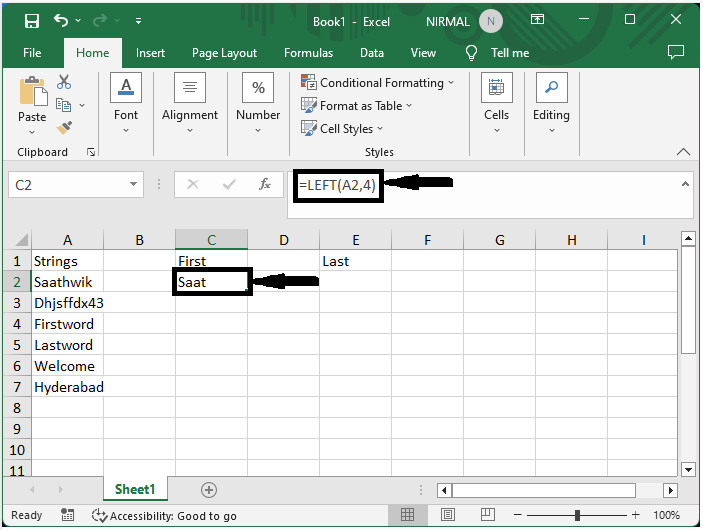This screenshot has height=530, width=703.
Task: Select cell A2 containing Saathwik
Action: 67,282
